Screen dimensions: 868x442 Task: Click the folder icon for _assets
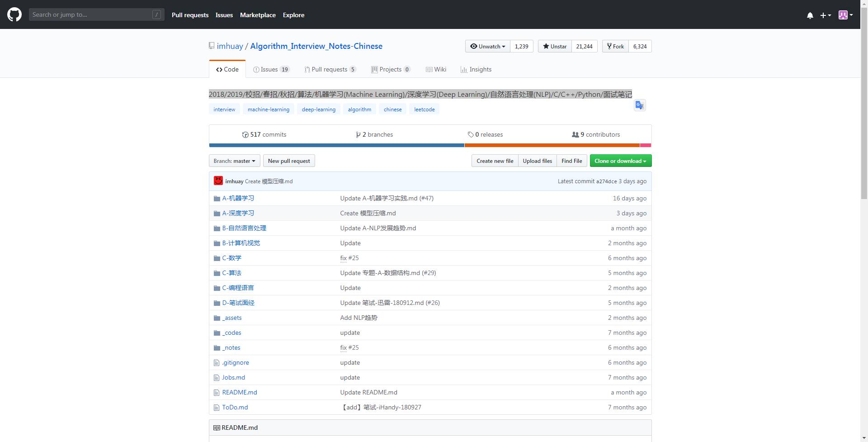[217, 318]
